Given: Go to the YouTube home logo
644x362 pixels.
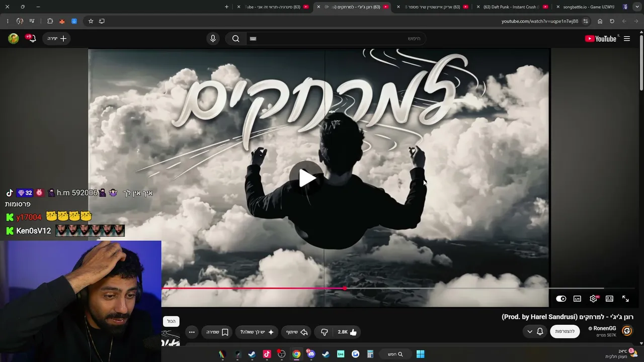Looking at the screenshot, I should click(x=601, y=39).
